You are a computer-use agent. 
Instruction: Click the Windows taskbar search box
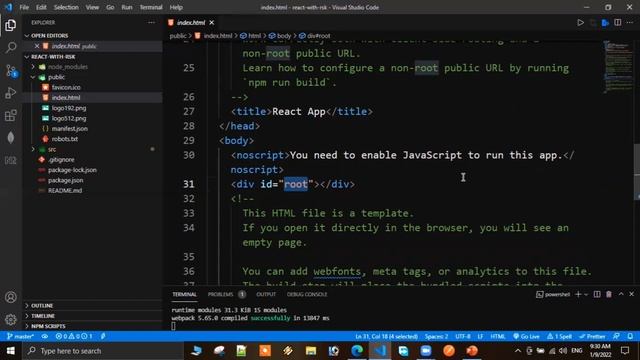[102, 351]
